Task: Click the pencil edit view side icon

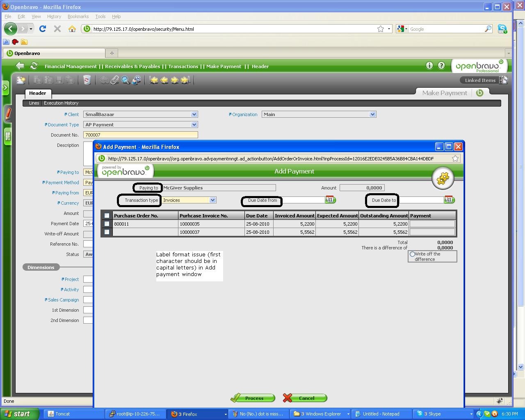Action: point(8,114)
